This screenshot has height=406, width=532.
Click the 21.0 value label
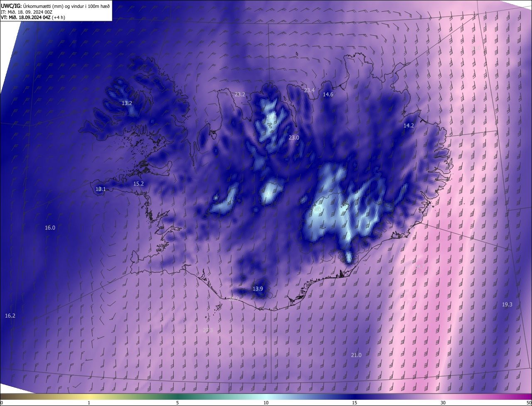click(x=356, y=355)
